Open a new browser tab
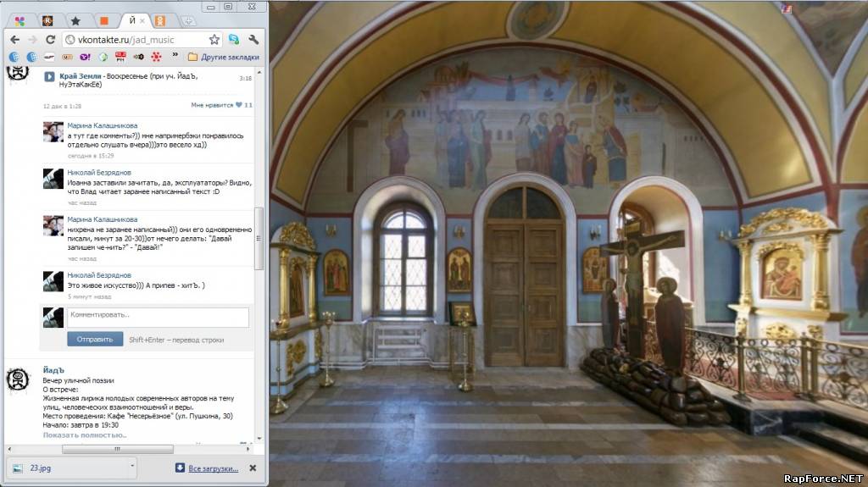 tap(188, 21)
